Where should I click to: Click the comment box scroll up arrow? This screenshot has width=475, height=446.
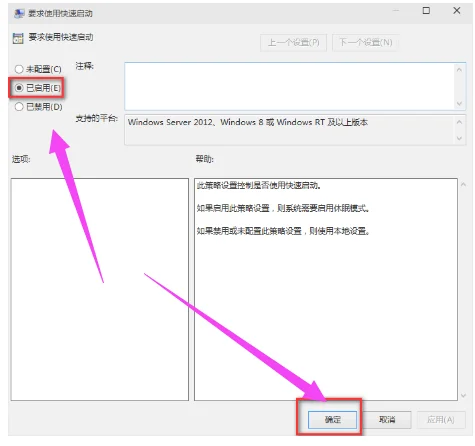pyautogui.click(x=459, y=69)
